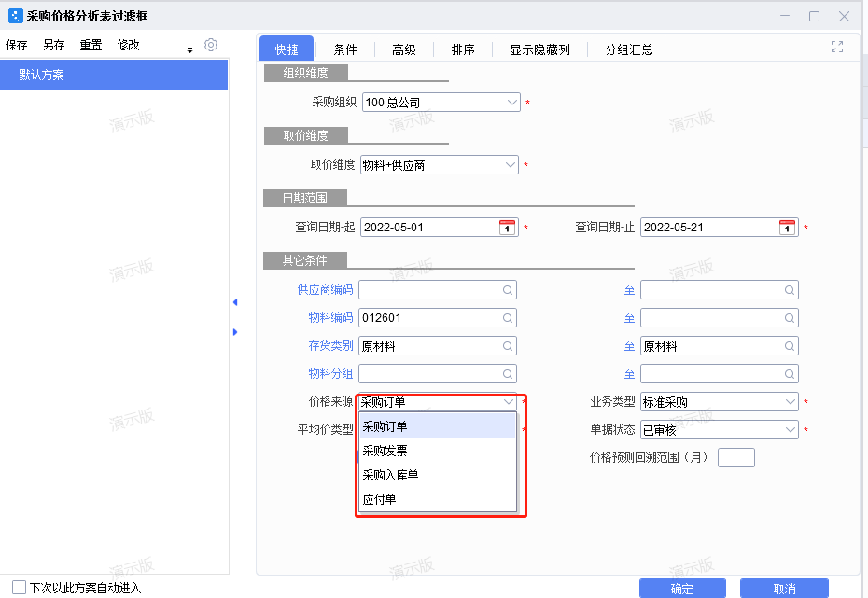The height and width of the screenshot is (598, 868).
Task: Open the 业务类型 dropdown
Action: [790, 402]
